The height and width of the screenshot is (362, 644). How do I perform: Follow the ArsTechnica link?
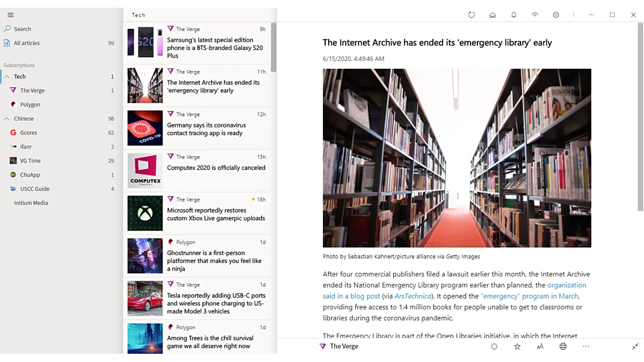(413, 296)
